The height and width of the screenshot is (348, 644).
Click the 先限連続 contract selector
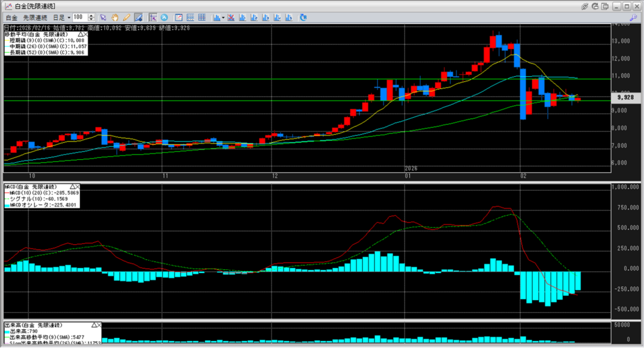tap(35, 17)
